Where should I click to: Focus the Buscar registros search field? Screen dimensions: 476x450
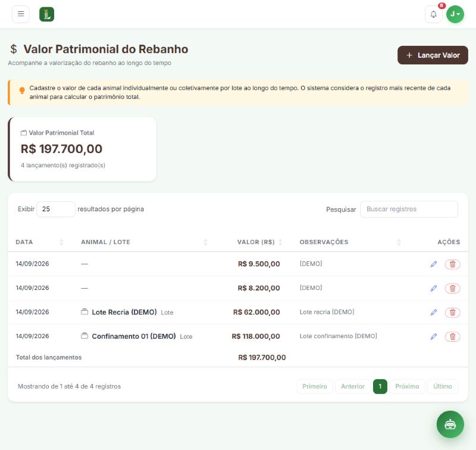point(409,209)
